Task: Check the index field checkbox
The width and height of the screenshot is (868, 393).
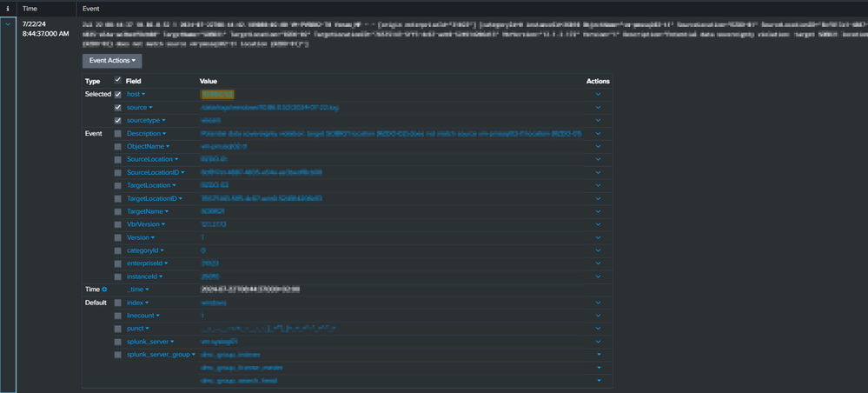Action: click(117, 303)
